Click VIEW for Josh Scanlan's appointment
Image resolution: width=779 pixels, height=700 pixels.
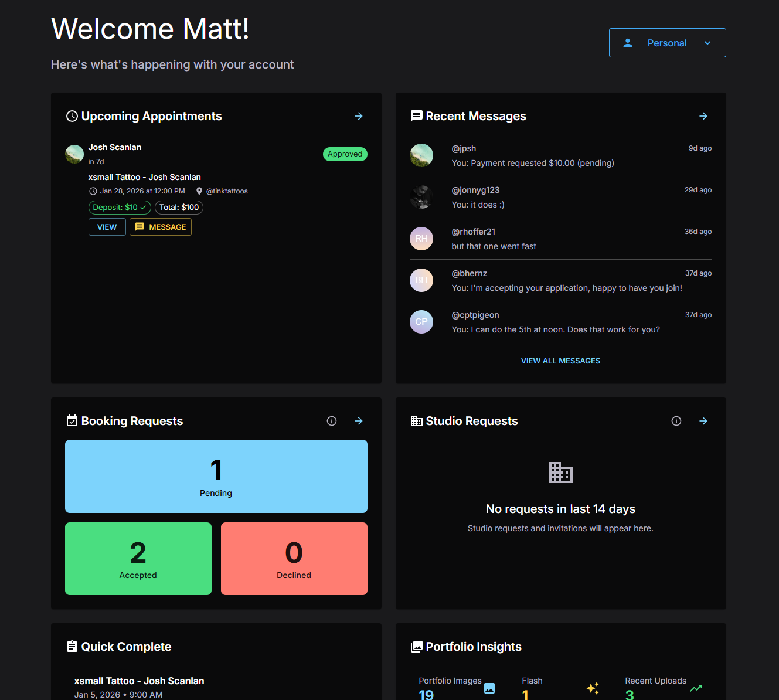(107, 227)
